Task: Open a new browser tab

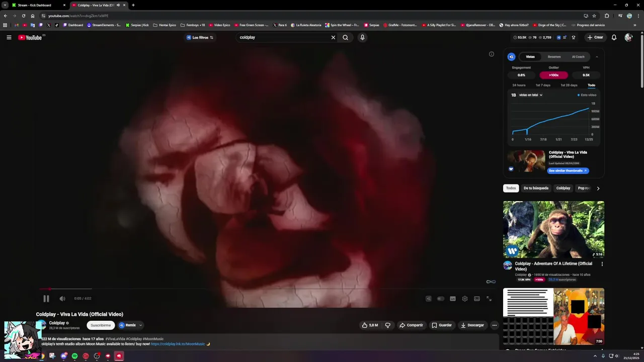Action: point(133,5)
